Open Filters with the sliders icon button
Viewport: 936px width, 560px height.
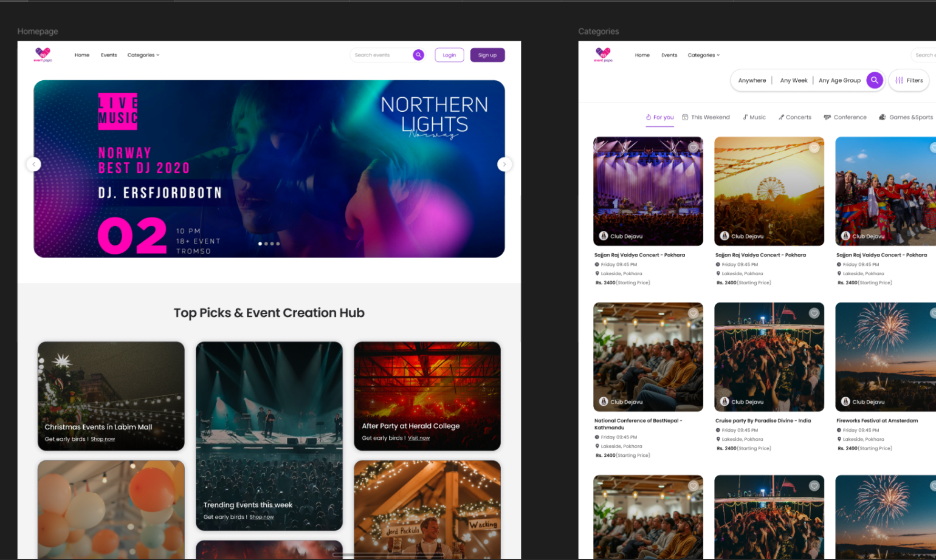(909, 80)
